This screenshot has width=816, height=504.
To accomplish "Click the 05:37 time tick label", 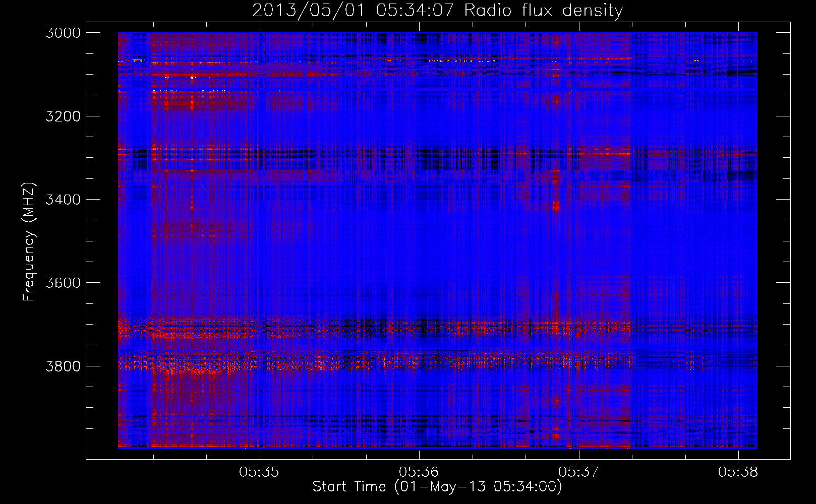I will click(578, 472).
